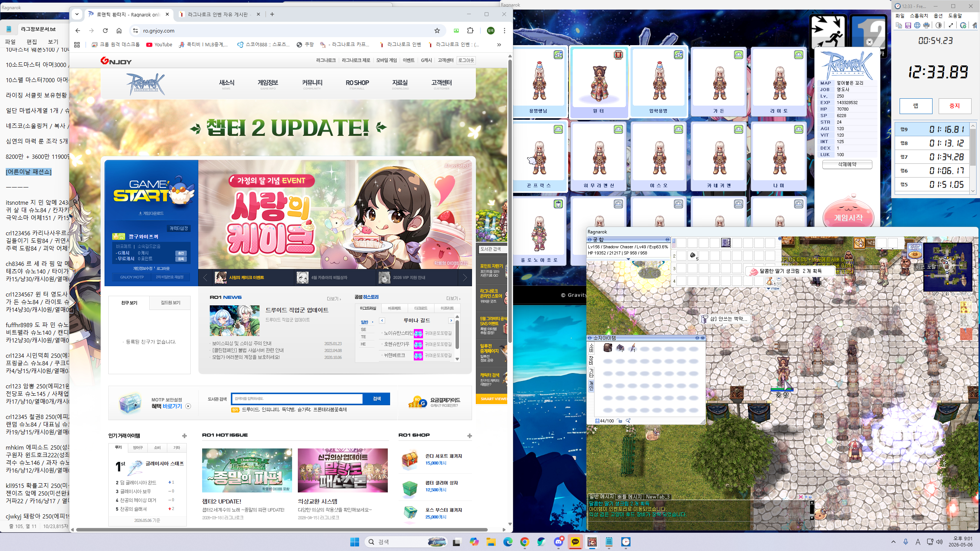Click the lap list scrollbar down arrow
This screenshot has height=551, width=980.
[x=973, y=191]
